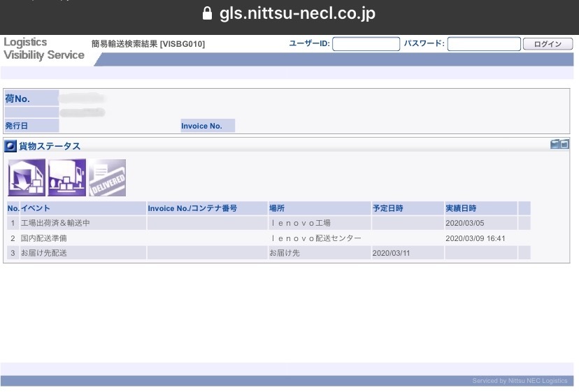Select the 工場出荷済＆輸送中 event row
The width and height of the screenshot is (579, 392).
(56, 223)
